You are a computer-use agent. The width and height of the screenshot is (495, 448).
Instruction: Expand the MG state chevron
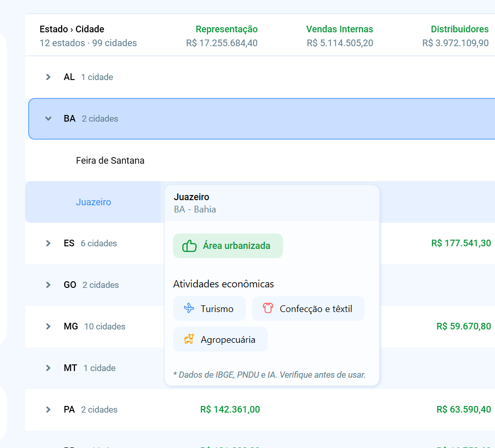[x=48, y=326]
